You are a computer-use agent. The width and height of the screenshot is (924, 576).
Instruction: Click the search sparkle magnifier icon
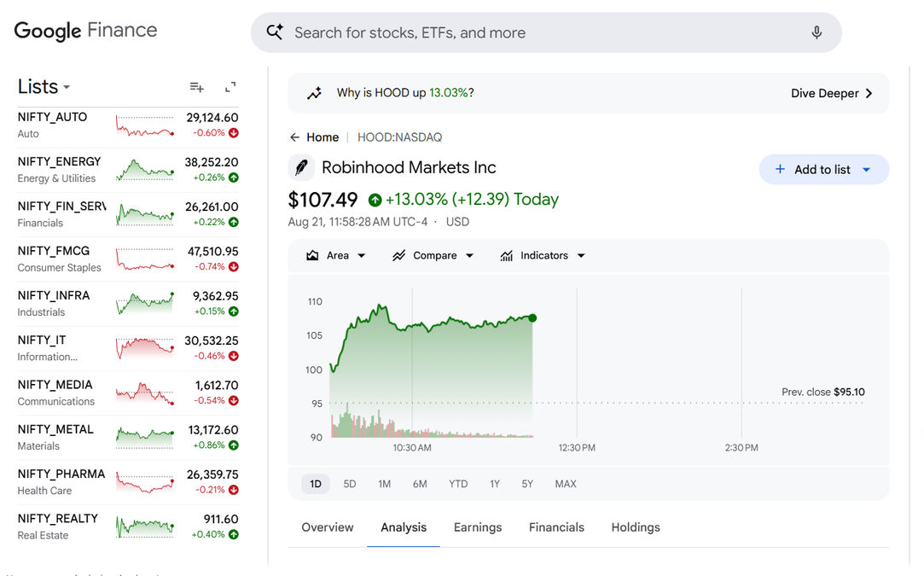point(275,32)
